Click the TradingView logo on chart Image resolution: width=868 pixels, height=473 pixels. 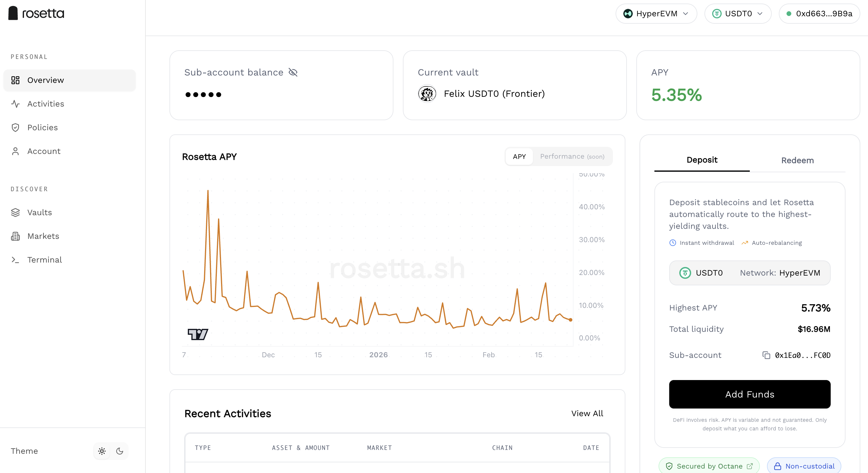pos(198,334)
